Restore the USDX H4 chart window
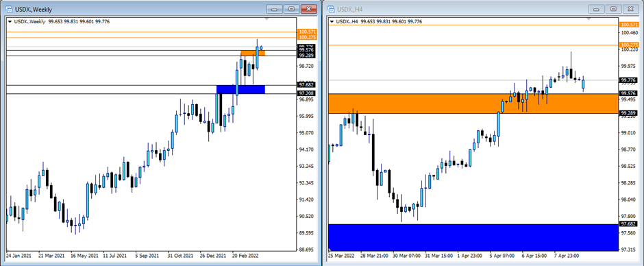The image size is (644, 266). 614,9
